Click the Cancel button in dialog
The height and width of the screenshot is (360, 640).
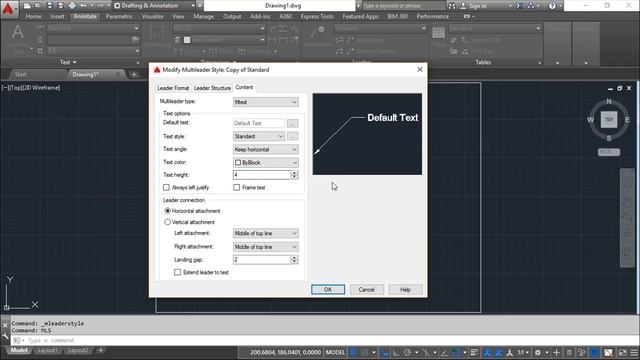pos(367,289)
